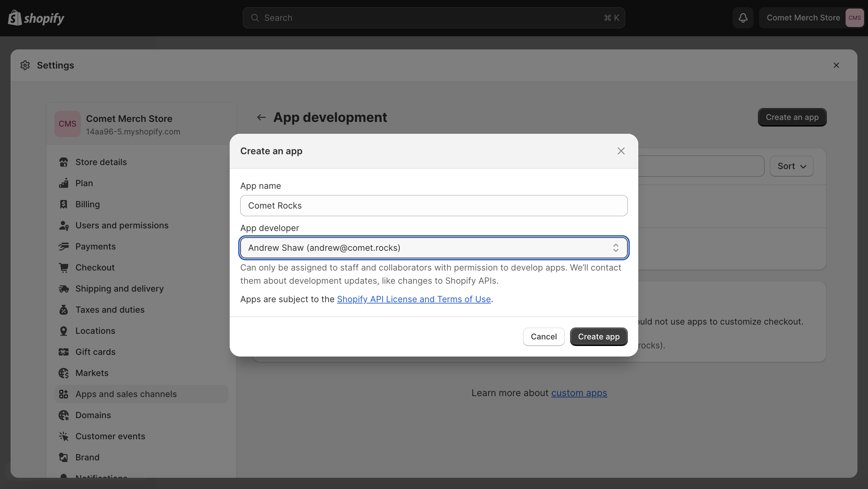Viewport: 868px width, 489px height.
Task: Click the Store details shop icon
Action: (63, 162)
